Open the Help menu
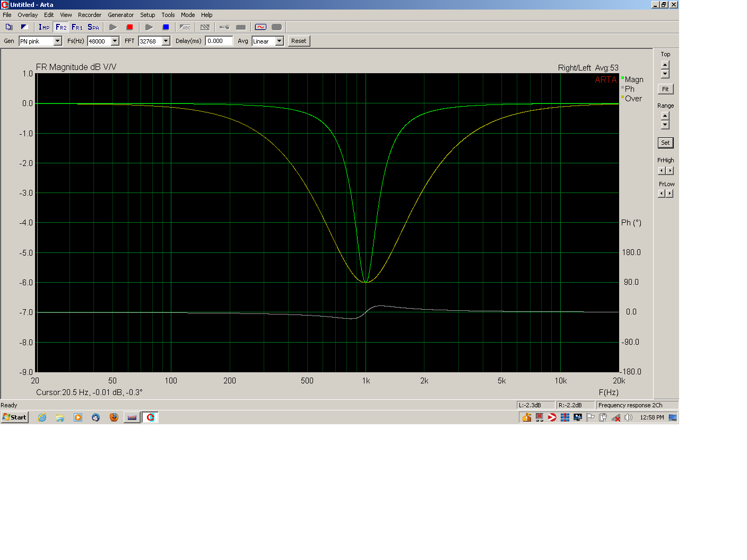Screen dimensions: 747x560 coord(207,15)
